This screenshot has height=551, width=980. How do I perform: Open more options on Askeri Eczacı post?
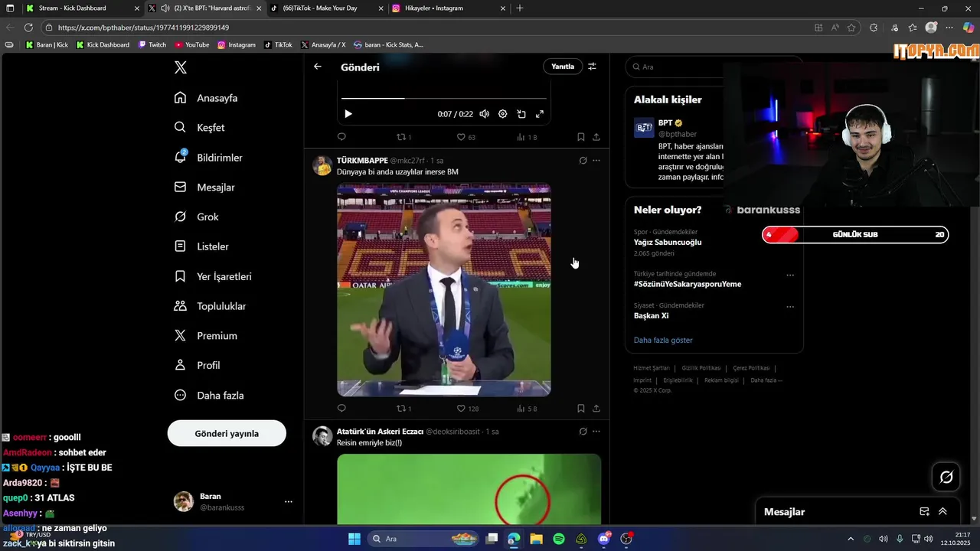(596, 432)
